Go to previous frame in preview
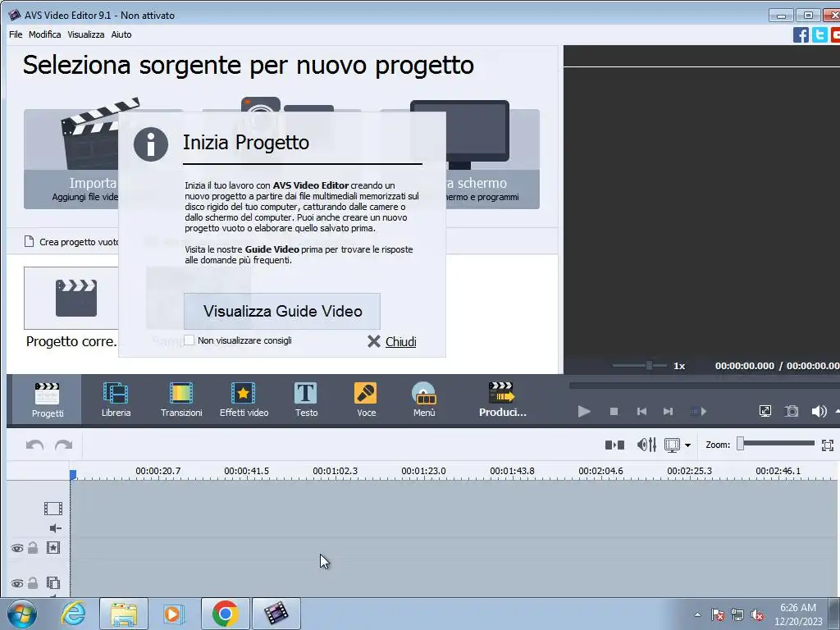840x630 pixels. pyautogui.click(x=641, y=411)
